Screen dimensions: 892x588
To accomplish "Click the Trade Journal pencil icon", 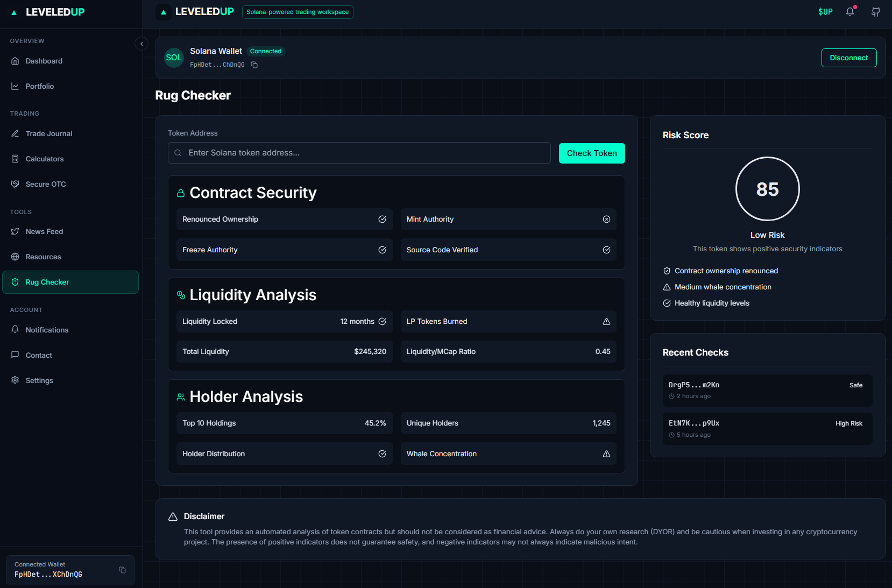I will click(x=16, y=133).
